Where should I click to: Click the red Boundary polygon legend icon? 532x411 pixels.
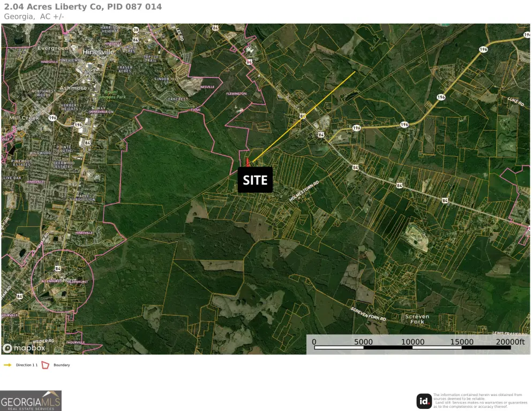click(45, 365)
